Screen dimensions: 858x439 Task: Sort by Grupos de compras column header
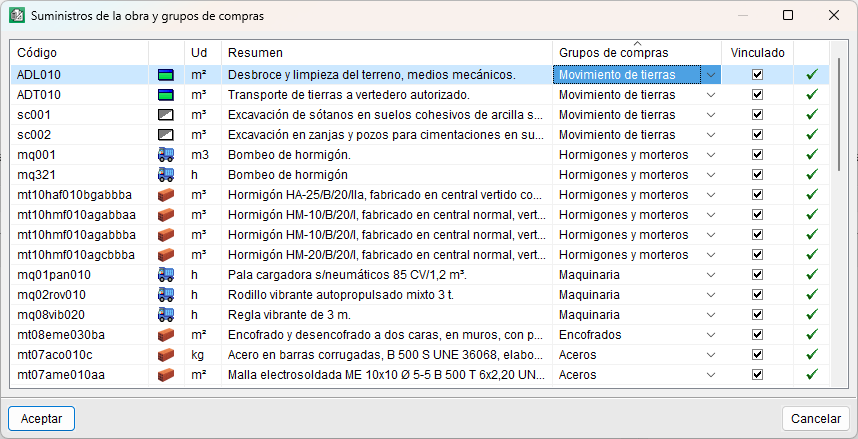(637, 53)
